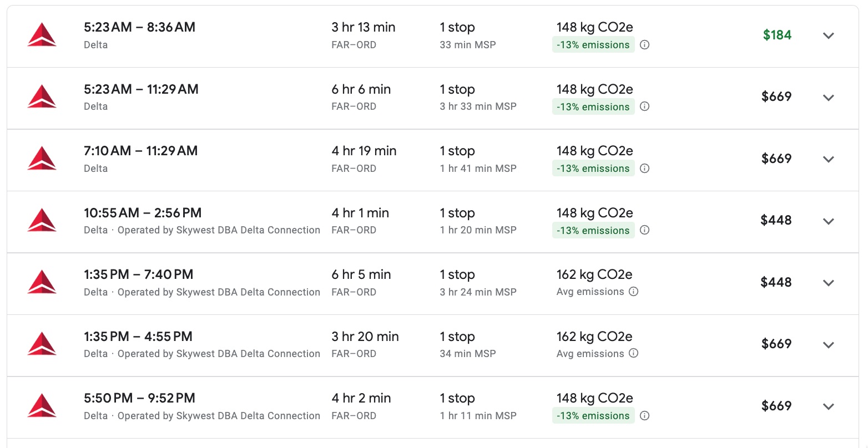This screenshot has width=868, height=448.
Task: Click the info icon beside the 7:10 AM flight's emissions badge
Action: [644, 168]
